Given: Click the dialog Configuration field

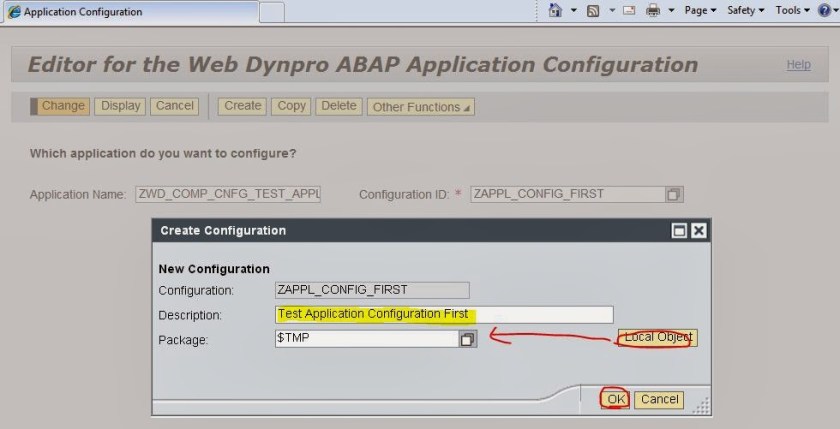Looking at the screenshot, I should pyautogui.click(x=372, y=290).
